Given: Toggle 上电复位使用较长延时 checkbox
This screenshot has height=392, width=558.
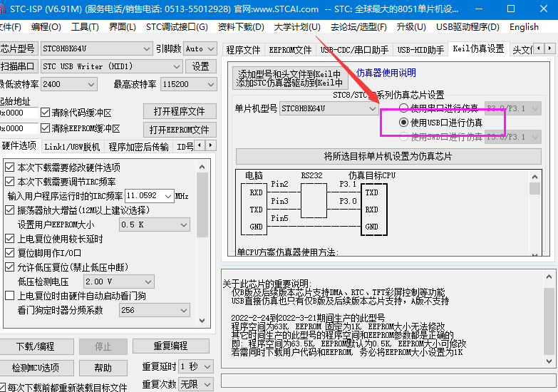Looking at the screenshot, I should 10,239.
